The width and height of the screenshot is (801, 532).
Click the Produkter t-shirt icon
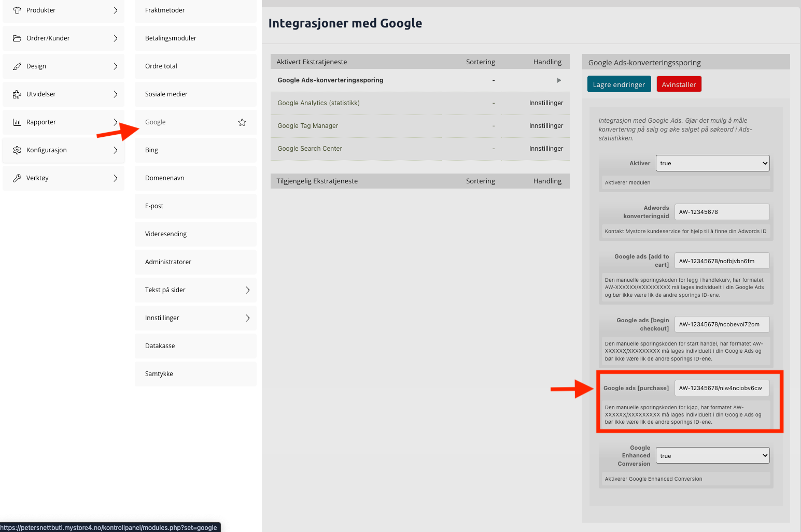(x=17, y=10)
